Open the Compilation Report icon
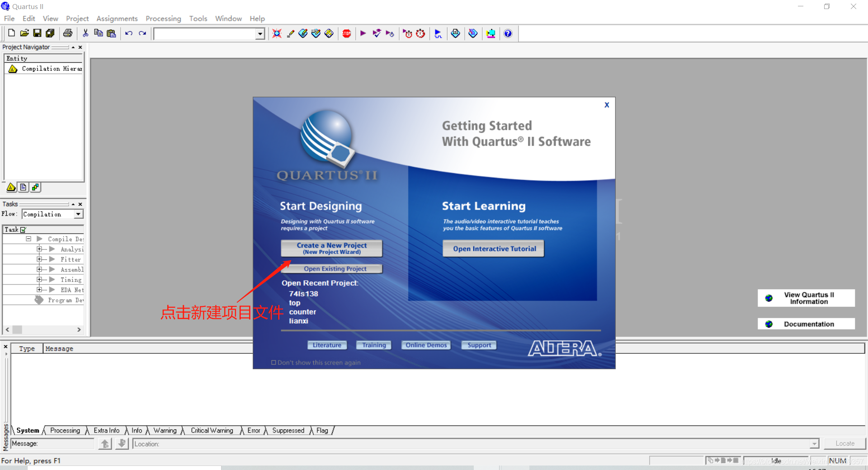 tap(456, 33)
